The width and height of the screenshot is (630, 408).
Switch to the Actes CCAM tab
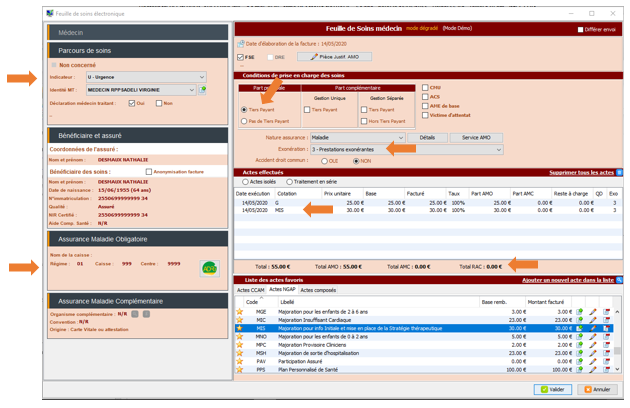click(x=250, y=290)
